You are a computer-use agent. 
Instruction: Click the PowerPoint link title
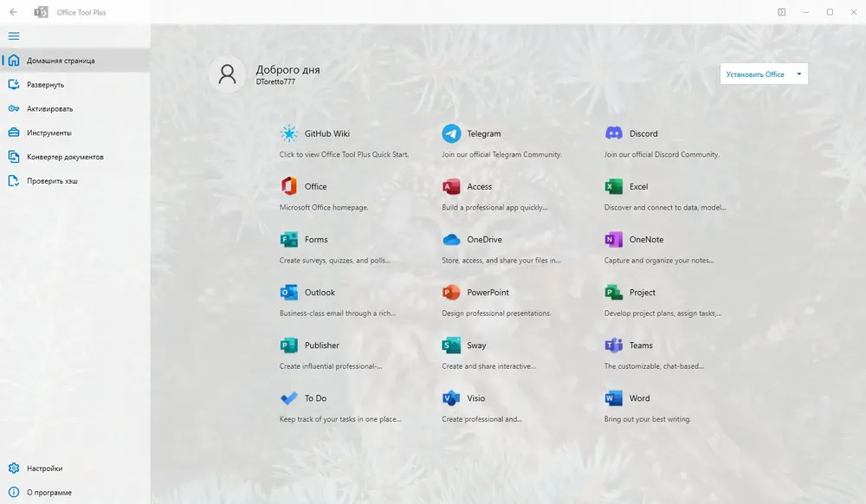[x=488, y=293]
